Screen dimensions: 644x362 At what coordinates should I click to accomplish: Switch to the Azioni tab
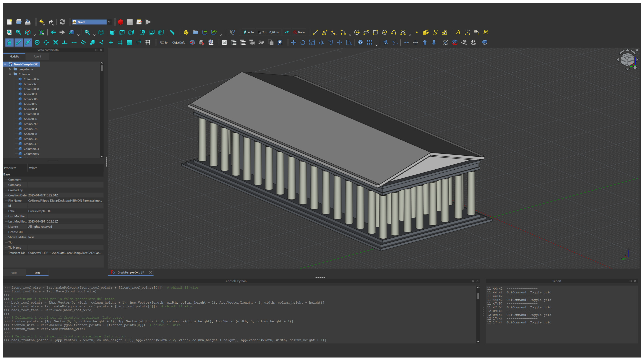[37, 56]
